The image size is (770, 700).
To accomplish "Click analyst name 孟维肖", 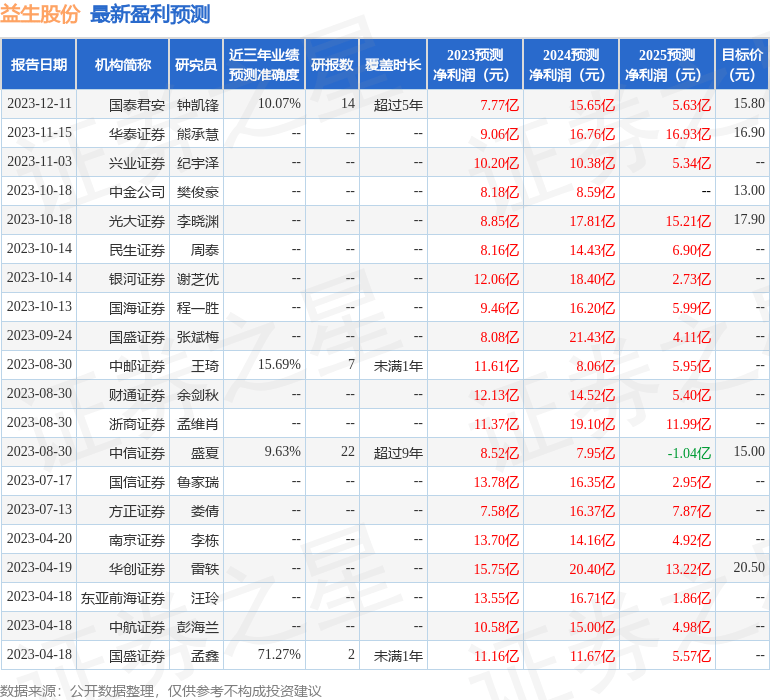I will pyautogui.click(x=197, y=423).
